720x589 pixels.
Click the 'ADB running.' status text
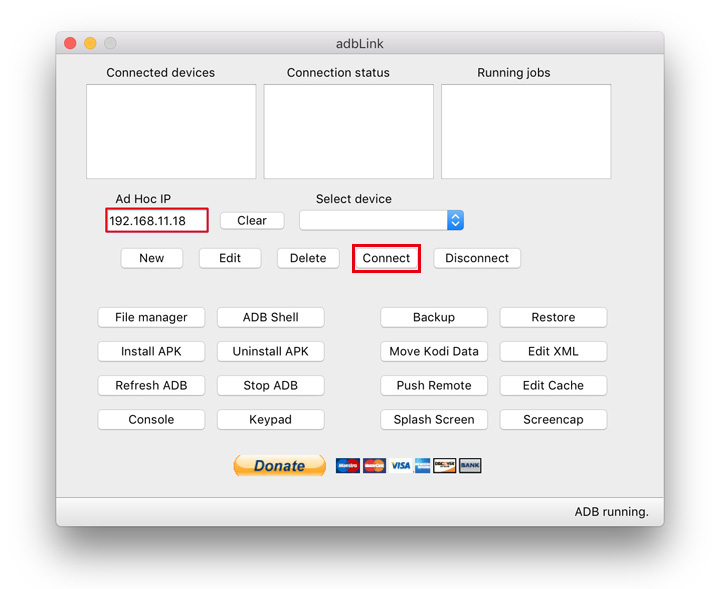[x=612, y=511]
